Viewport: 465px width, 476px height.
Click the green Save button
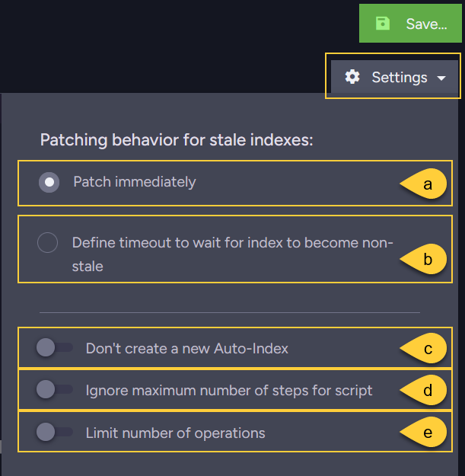tap(410, 24)
